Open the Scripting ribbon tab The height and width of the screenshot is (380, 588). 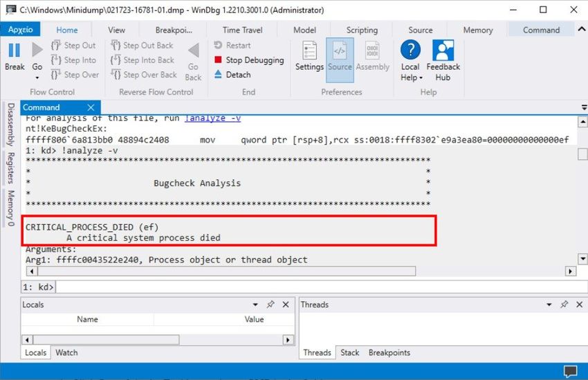(x=362, y=30)
